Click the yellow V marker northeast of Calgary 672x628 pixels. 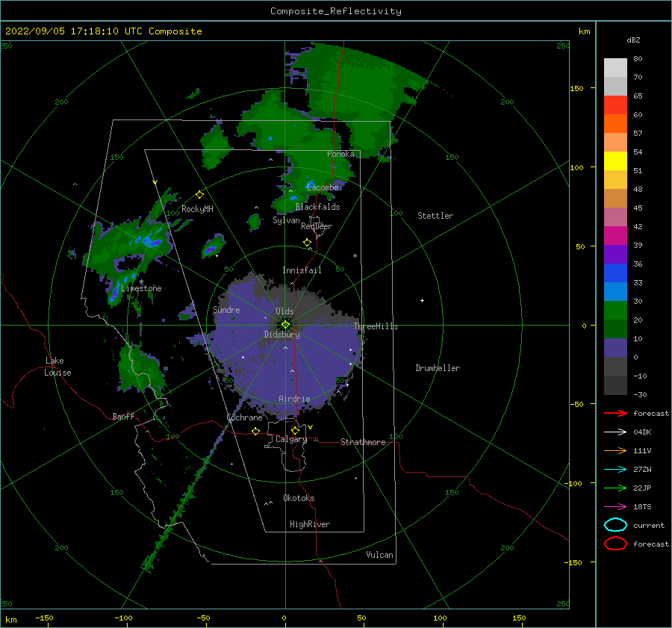[311, 427]
